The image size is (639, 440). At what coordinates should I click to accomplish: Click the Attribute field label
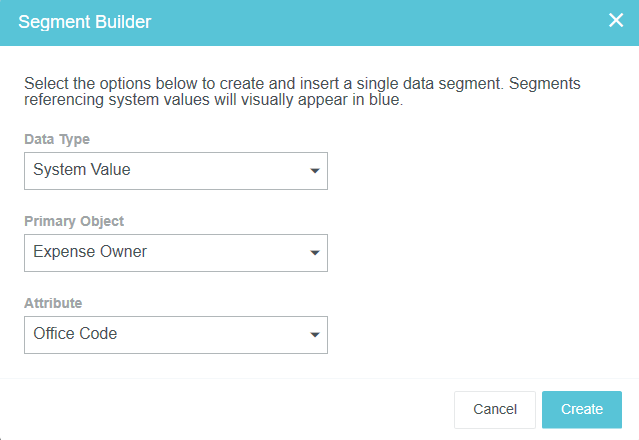[53, 302]
